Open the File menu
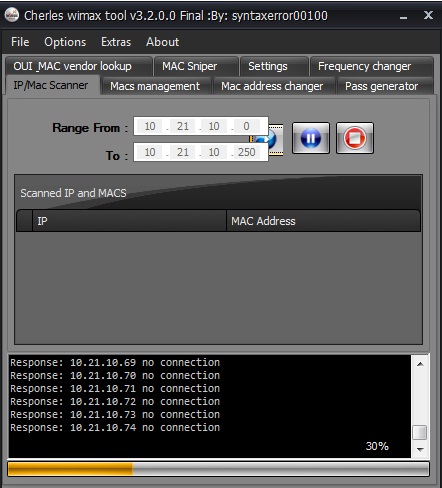442x488 pixels. (20, 42)
